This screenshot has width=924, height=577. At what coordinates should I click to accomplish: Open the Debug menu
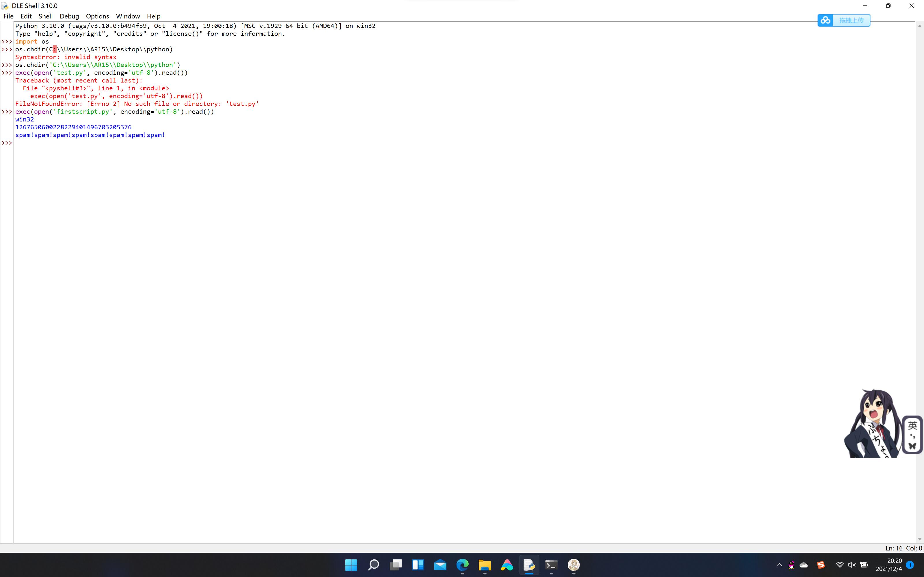69,16
